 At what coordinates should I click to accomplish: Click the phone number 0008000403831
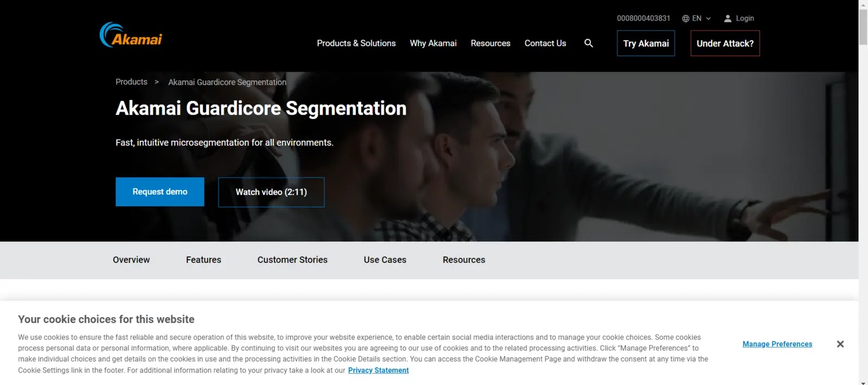click(x=643, y=18)
